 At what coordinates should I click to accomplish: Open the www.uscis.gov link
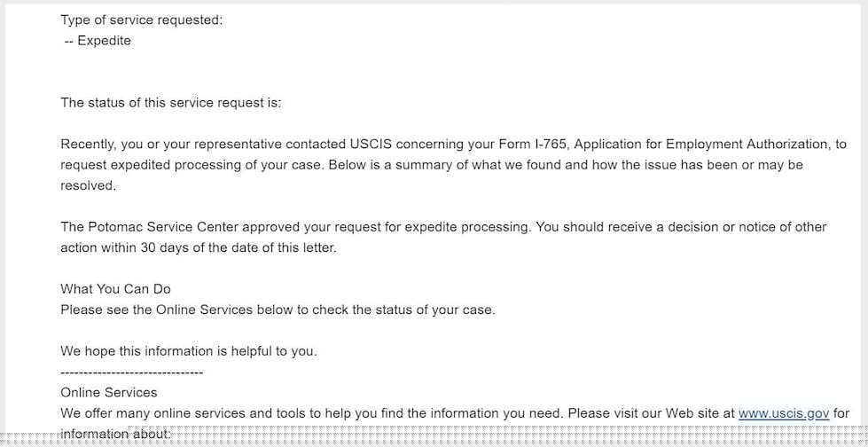(783, 414)
